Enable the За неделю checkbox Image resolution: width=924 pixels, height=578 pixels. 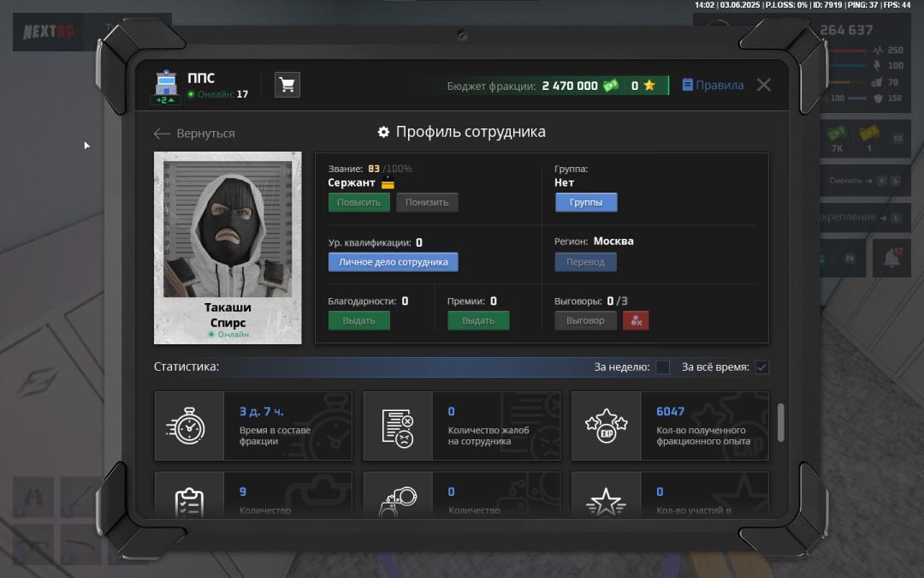tap(663, 367)
